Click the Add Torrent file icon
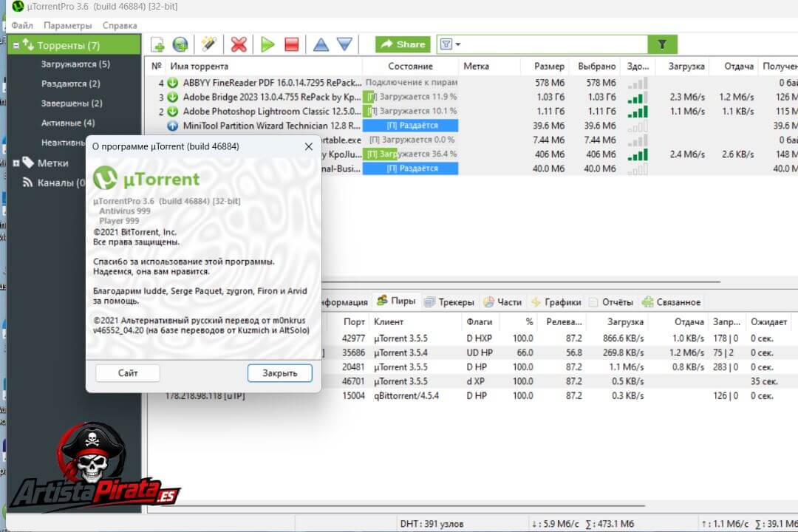The height and width of the screenshot is (532, 798). (x=157, y=45)
